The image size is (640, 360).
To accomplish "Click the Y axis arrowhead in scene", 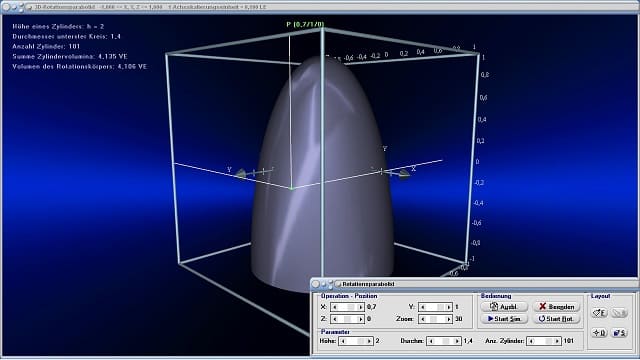I will click(241, 174).
